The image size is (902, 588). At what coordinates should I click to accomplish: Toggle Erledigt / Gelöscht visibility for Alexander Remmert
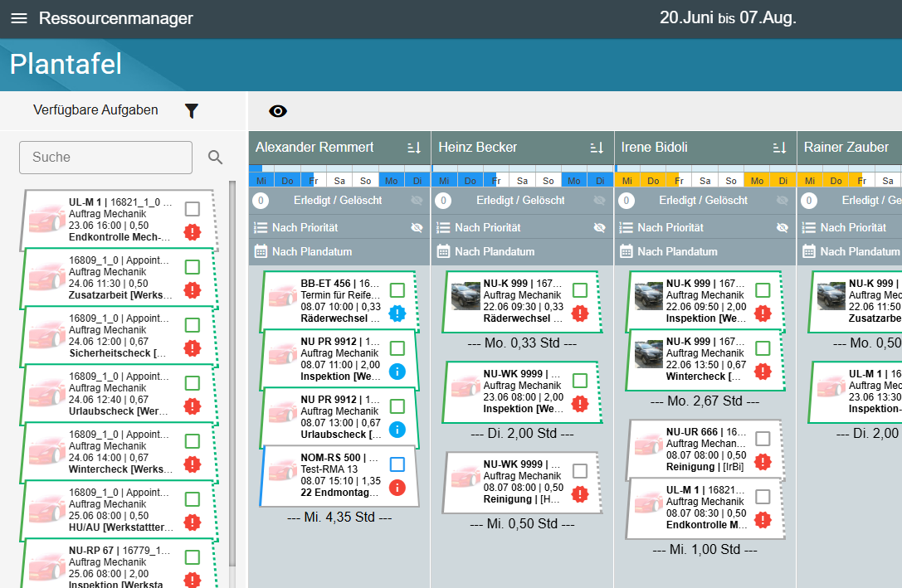pos(417,201)
